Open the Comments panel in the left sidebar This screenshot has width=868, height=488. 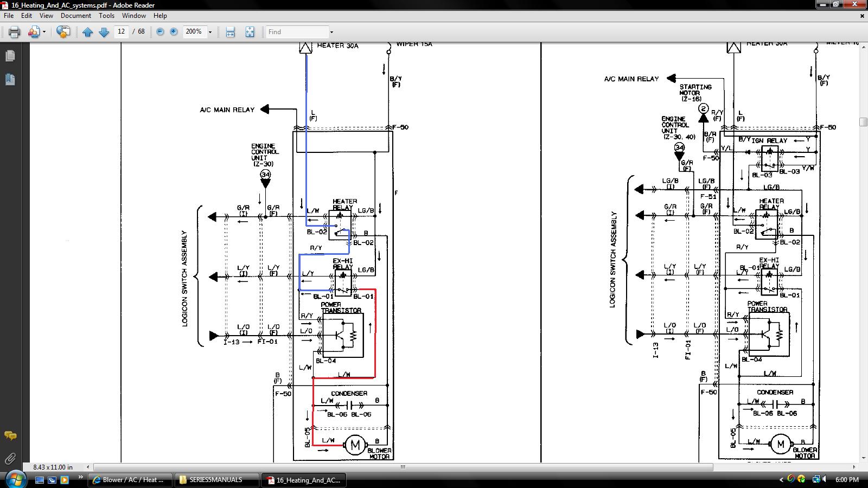[x=10, y=435]
